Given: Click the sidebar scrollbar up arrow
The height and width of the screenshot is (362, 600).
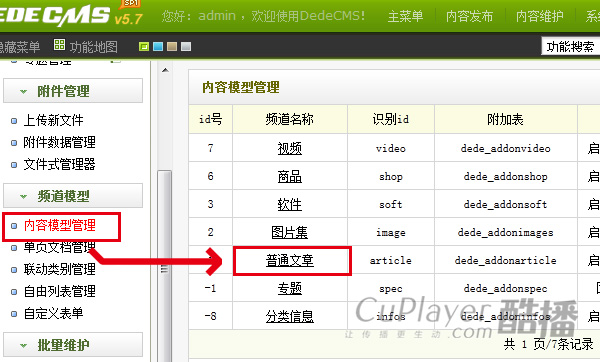Looking at the screenshot, I should point(165,70).
